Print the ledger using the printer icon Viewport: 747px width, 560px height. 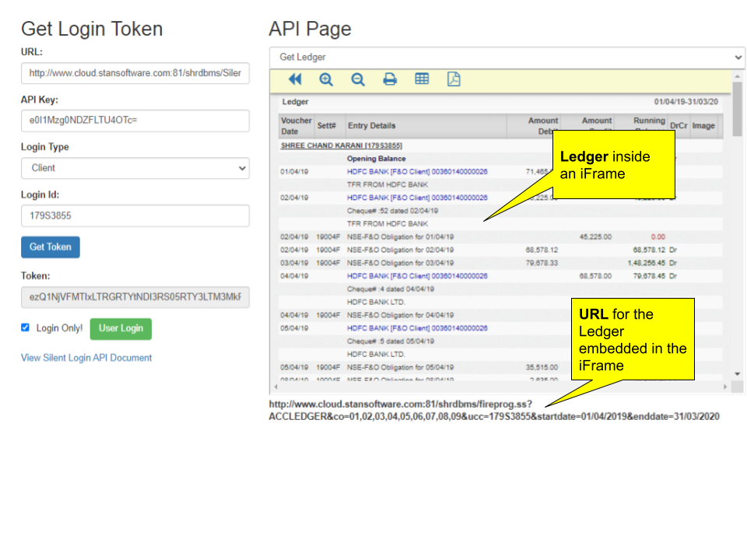point(390,79)
